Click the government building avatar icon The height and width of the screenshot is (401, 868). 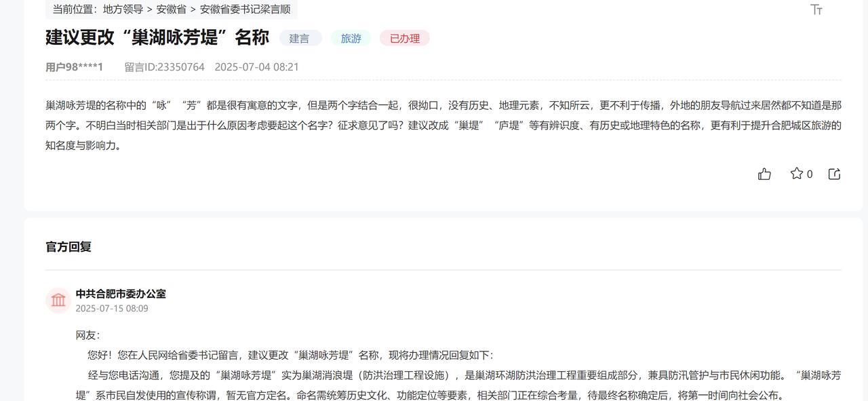tap(58, 300)
